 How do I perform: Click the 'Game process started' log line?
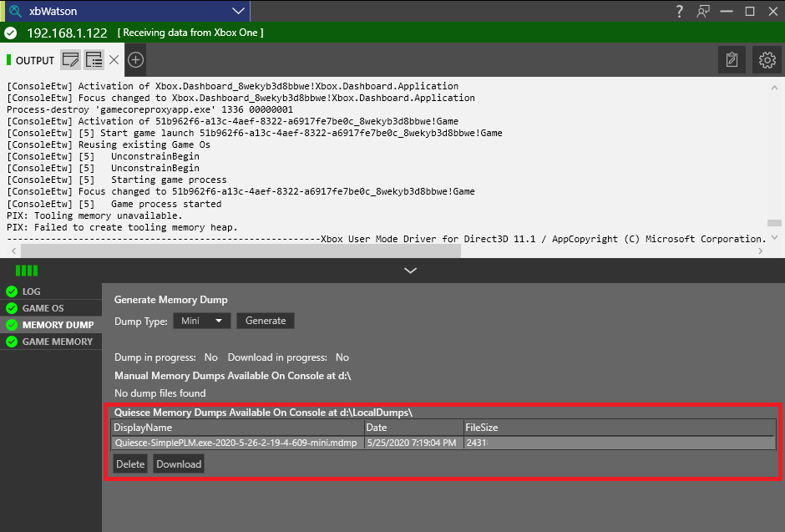coord(114,204)
